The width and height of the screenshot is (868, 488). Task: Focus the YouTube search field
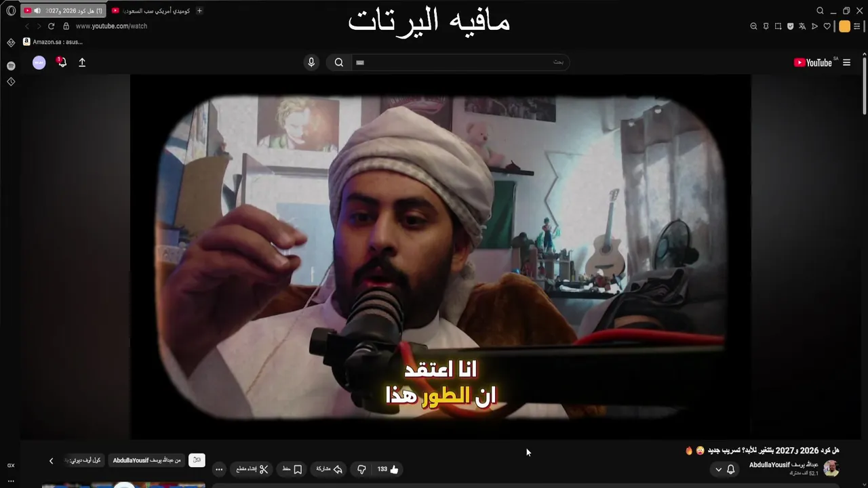(x=460, y=62)
